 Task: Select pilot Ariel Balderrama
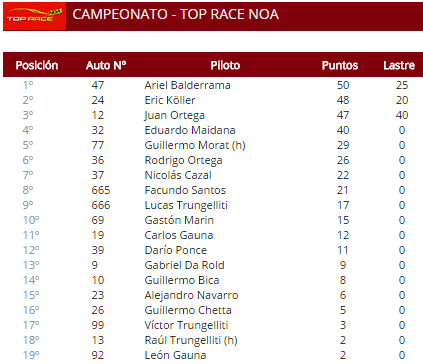tap(188, 85)
